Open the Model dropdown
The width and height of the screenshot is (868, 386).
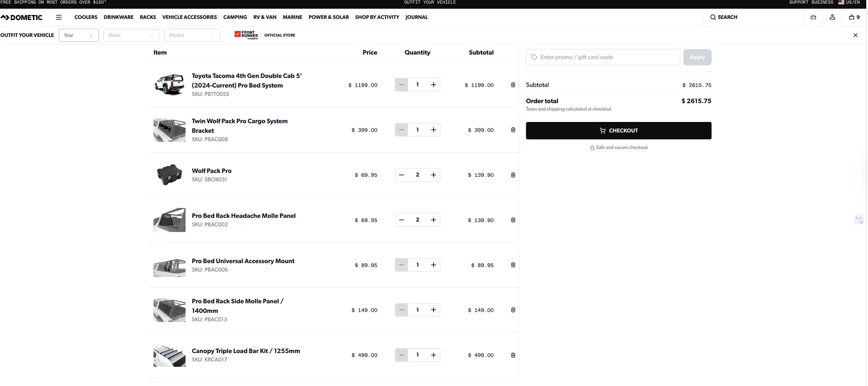tap(192, 35)
